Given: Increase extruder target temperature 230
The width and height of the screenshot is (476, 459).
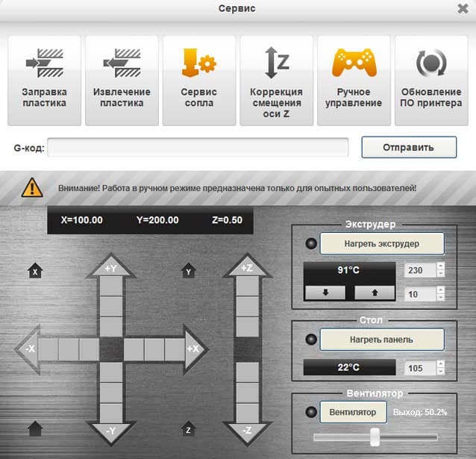Looking at the screenshot, I should 441,266.
